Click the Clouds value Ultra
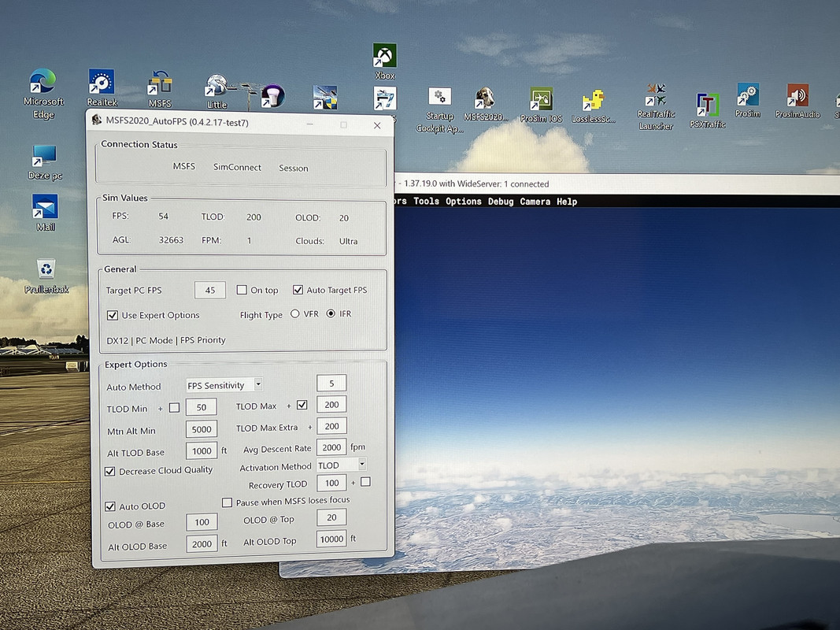 click(348, 241)
